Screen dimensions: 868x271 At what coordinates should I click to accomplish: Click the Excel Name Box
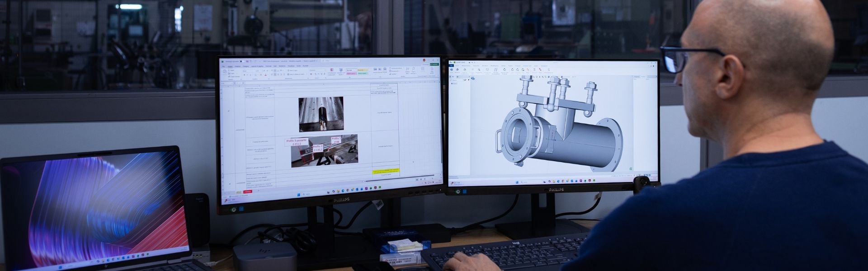coord(227,83)
